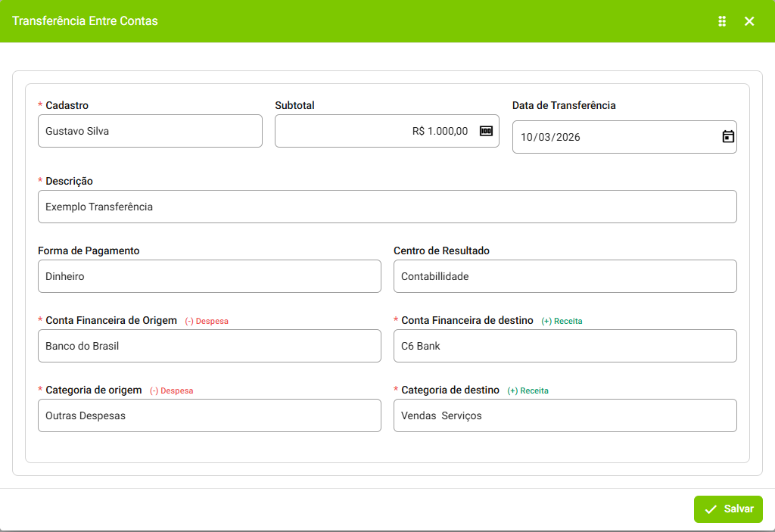Open the Vendas Serviços destination category

click(x=565, y=415)
